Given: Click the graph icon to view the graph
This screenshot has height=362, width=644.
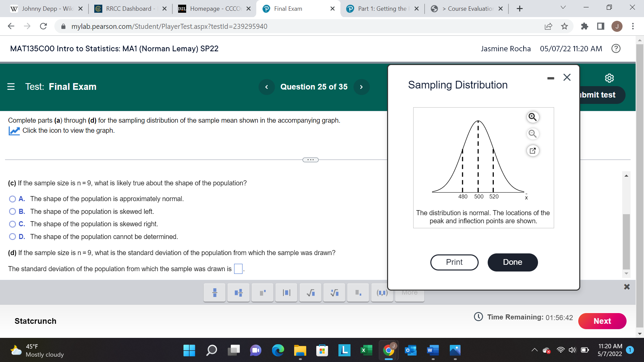Looking at the screenshot, I should [14, 131].
